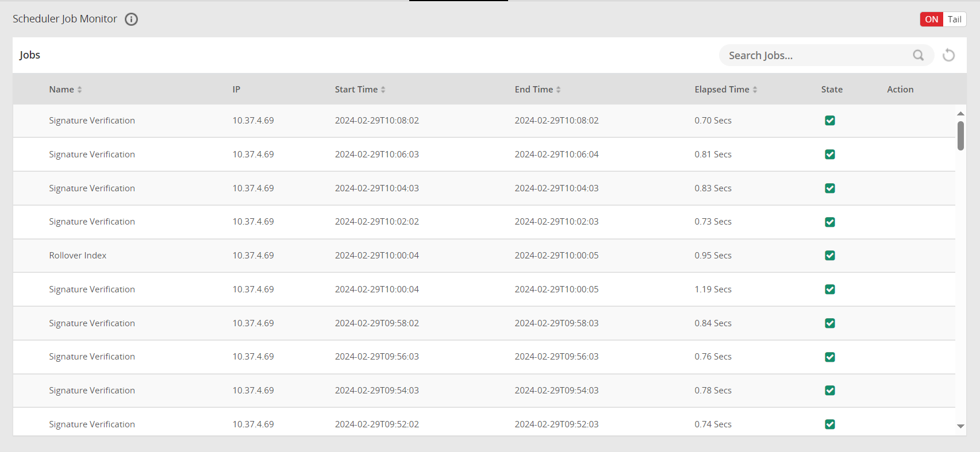Screen dimensions: 980x452
Task: Click state checkmark for 10:08:02 job
Action: coord(829,121)
